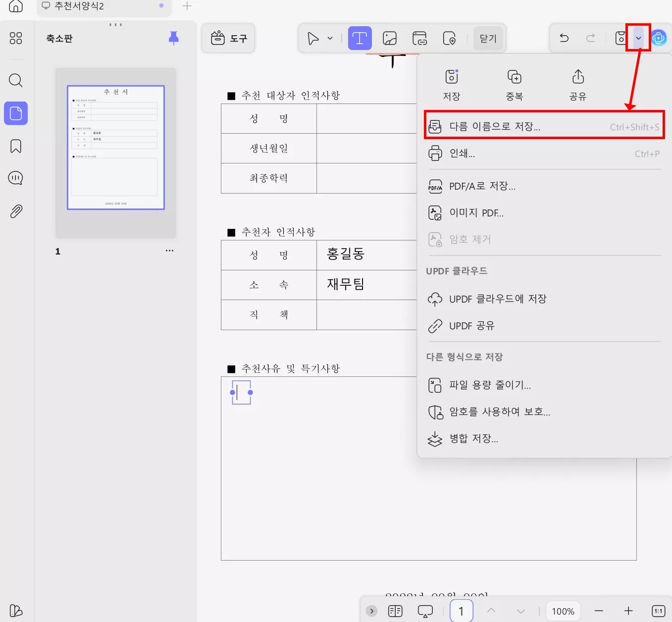Open reading mode from the bottom bar
The height and width of the screenshot is (622, 672).
395,611
